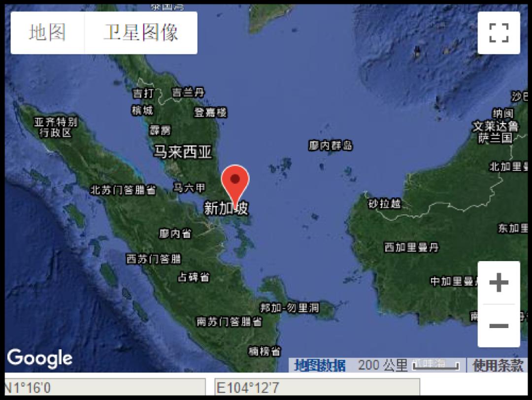The width and height of the screenshot is (532, 400).
Task: Click the 马来西亚 country label
Action: click(183, 152)
